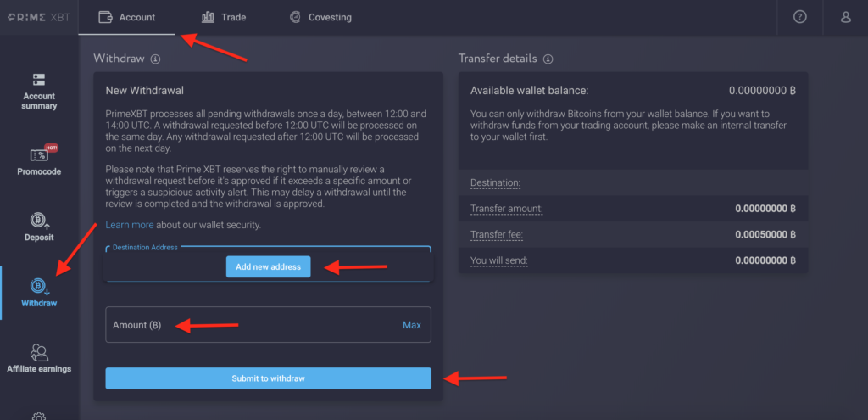Click the available wallet balance value
This screenshot has height=420, width=868.
(x=762, y=90)
